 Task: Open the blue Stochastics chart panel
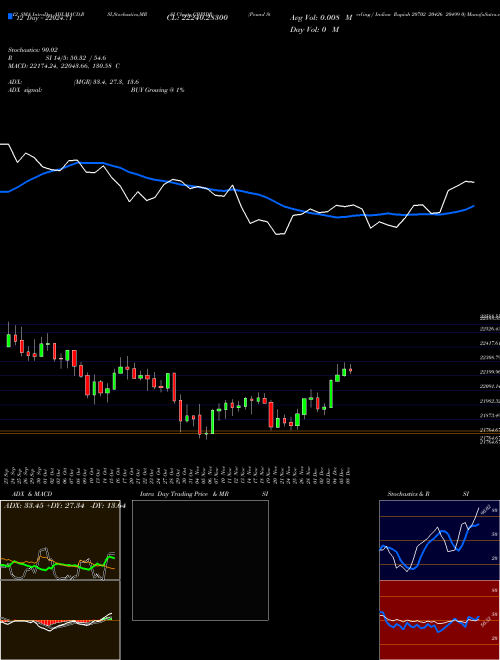[x=439, y=540]
